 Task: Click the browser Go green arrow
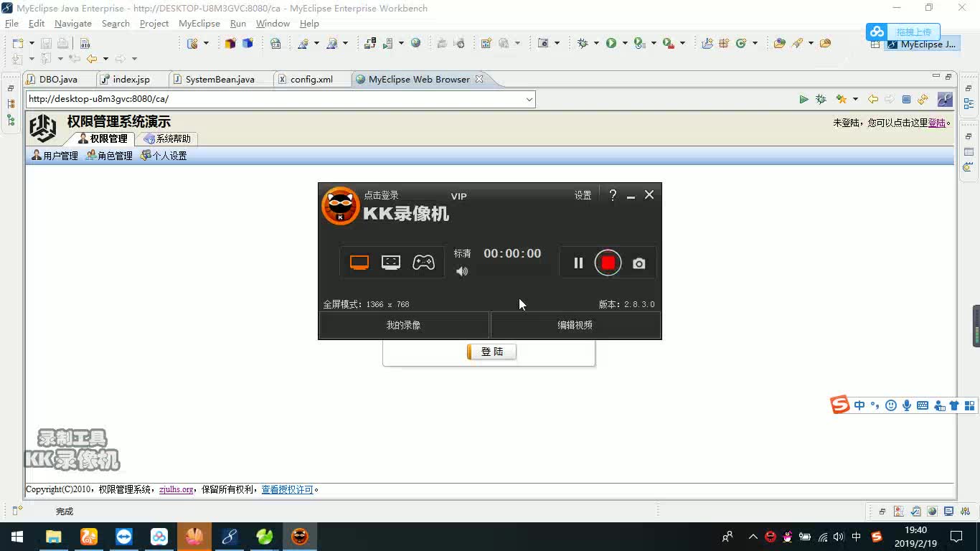[x=804, y=99]
